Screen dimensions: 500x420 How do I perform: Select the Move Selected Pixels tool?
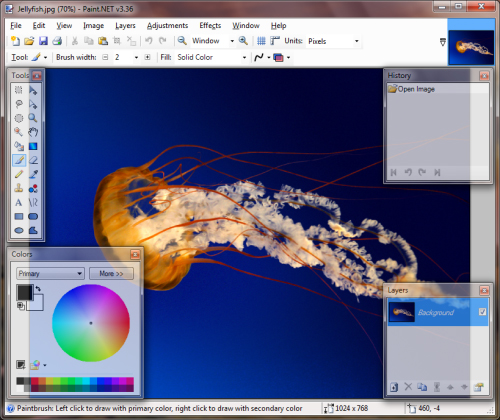33,90
